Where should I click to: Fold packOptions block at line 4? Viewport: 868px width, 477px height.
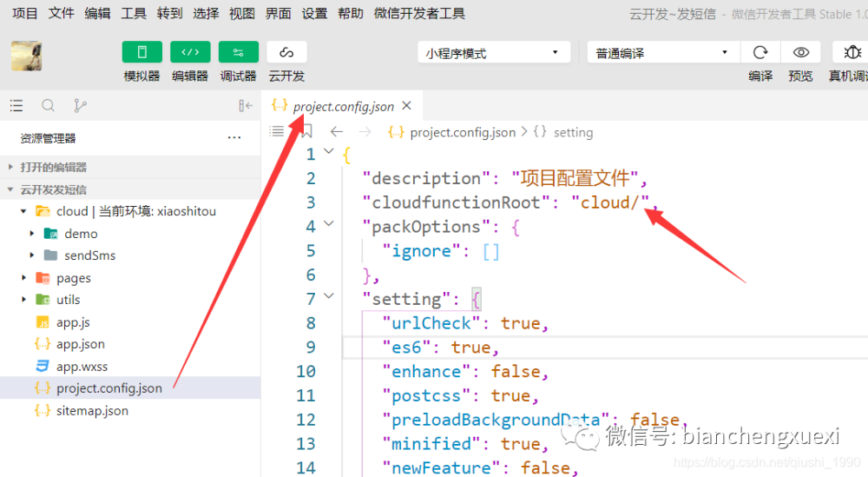pyautogui.click(x=329, y=223)
